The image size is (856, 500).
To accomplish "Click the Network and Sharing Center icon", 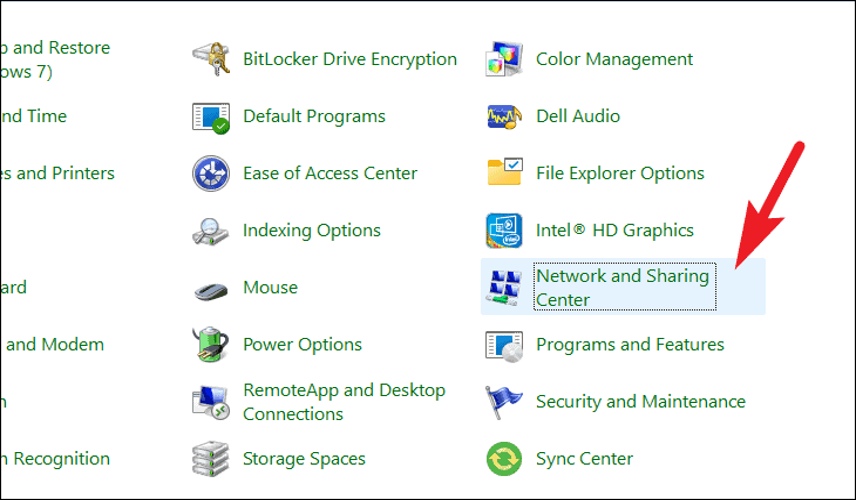I will coord(504,287).
